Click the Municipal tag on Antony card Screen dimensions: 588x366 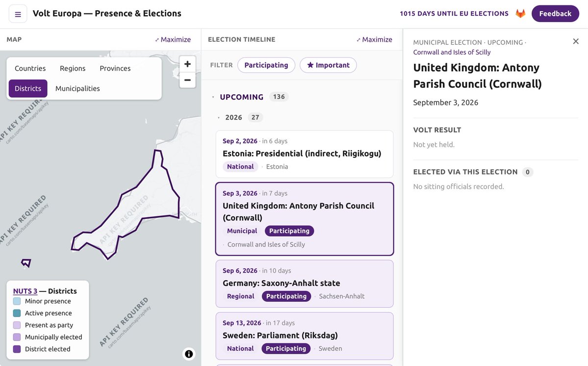(x=242, y=231)
